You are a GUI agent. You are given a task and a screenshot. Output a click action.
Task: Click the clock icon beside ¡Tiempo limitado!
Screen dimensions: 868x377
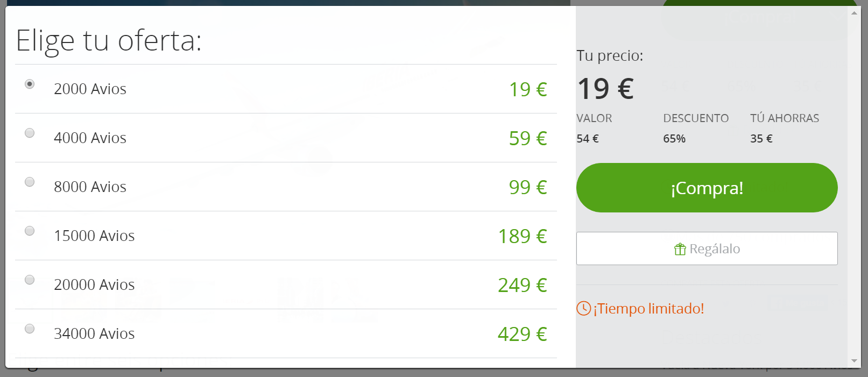click(584, 308)
